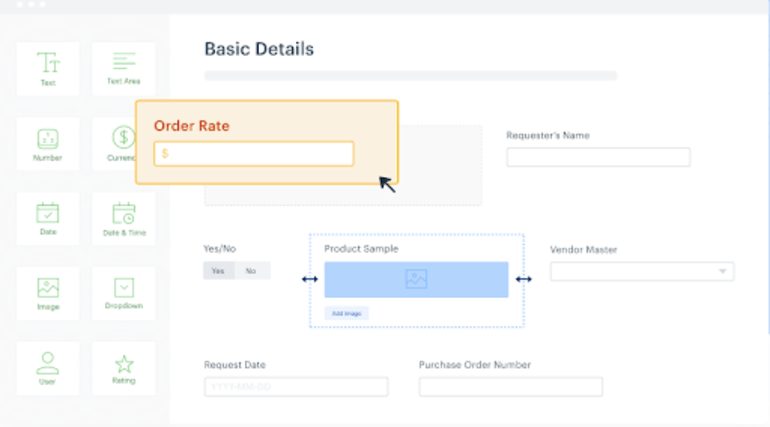Choose the Currency field widget
770x427 pixels.
point(114,144)
